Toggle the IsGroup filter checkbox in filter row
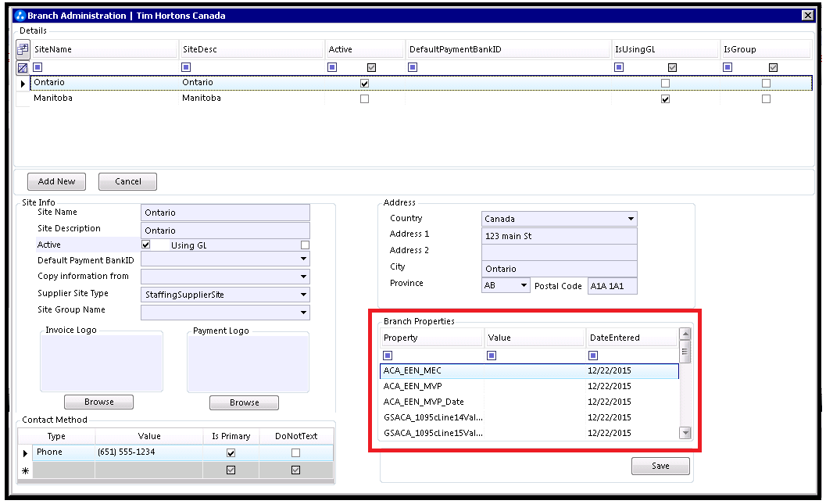 [x=774, y=67]
